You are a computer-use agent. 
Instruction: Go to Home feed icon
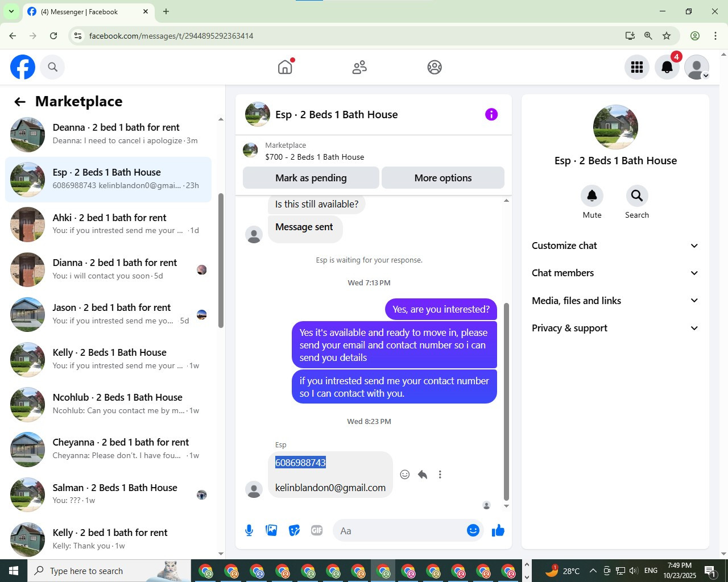click(285, 67)
